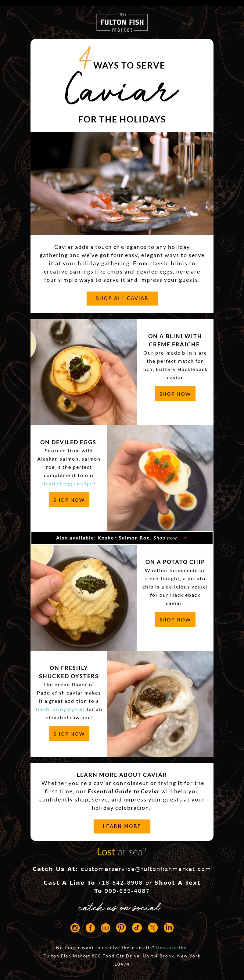Click the customer service email address
Screen dimensions: 244x980
pyautogui.click(x=146, y=869)
